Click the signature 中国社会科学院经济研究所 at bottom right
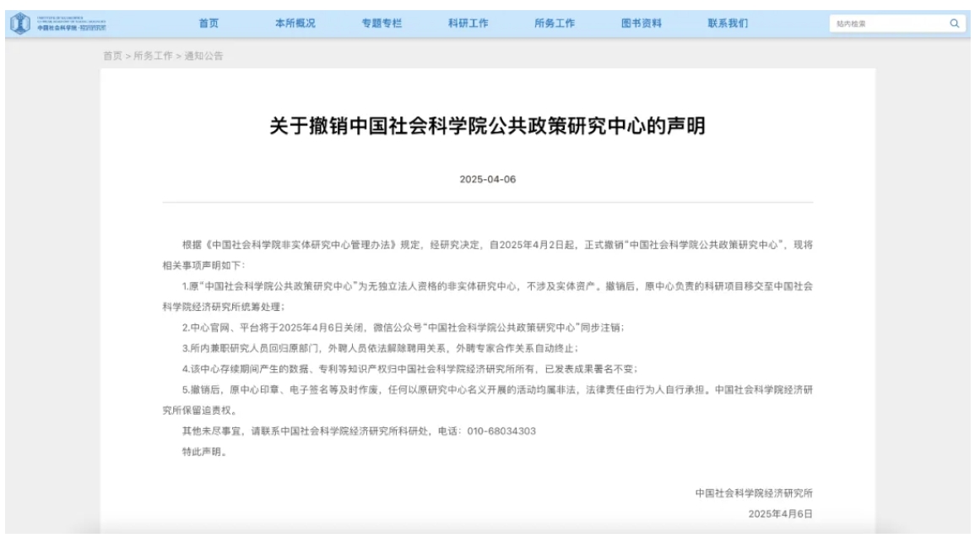 tap(754, 493)
